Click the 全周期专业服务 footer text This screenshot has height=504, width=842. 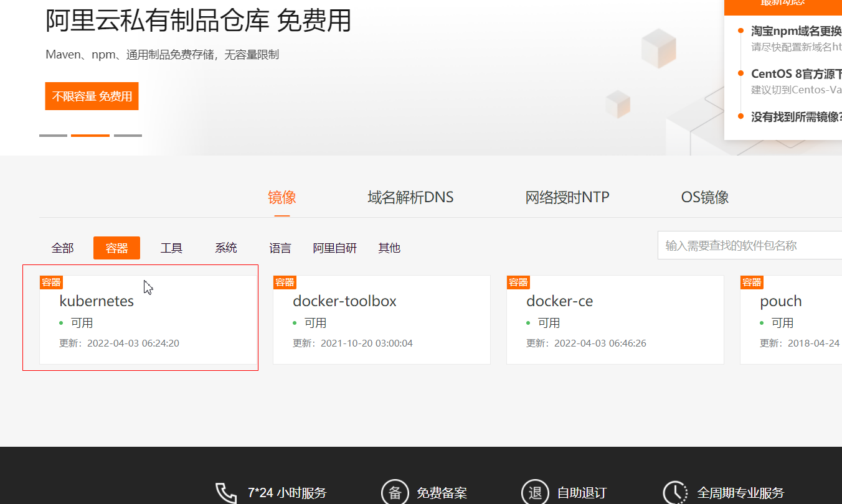click(740, 493)
